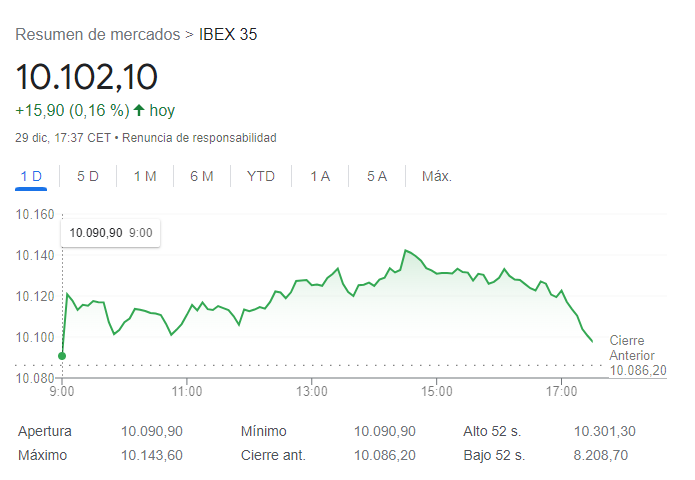The height and width of the screenshot is (480, 695).
Task: Click the 10.102,10 current price
Action: [86, 77]
